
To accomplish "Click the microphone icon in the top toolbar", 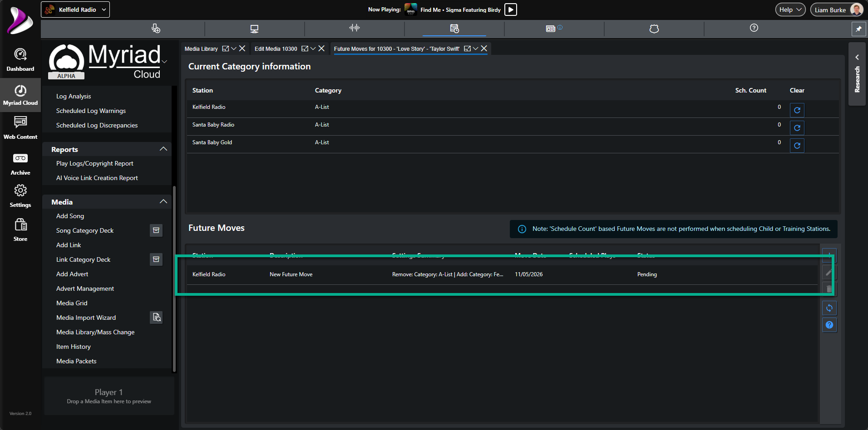I will (x=156, y=29).
